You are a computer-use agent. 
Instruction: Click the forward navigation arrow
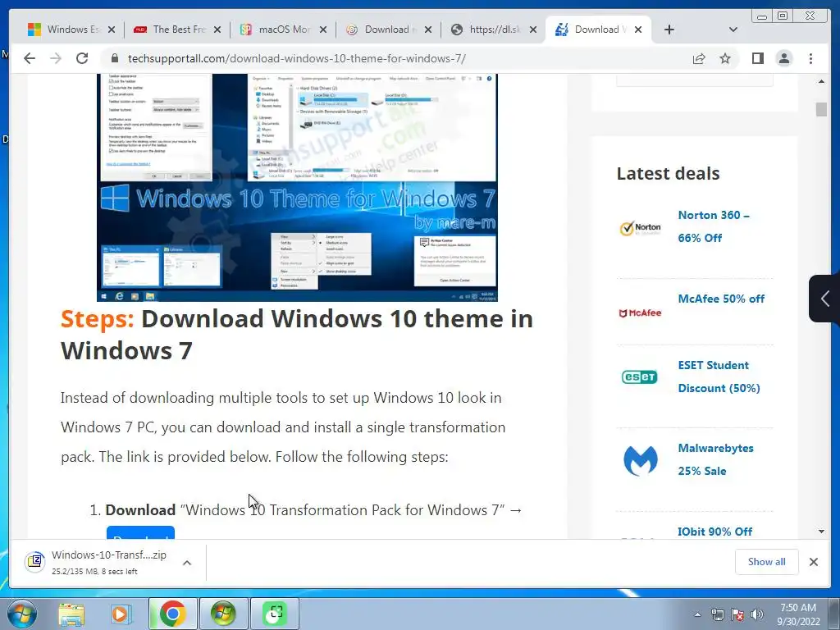tap(56, 58)
